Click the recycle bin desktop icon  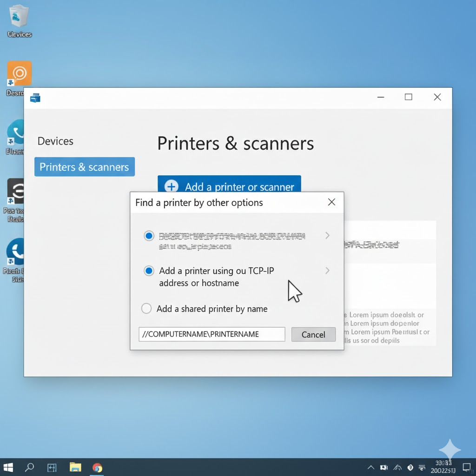(19, 17)
